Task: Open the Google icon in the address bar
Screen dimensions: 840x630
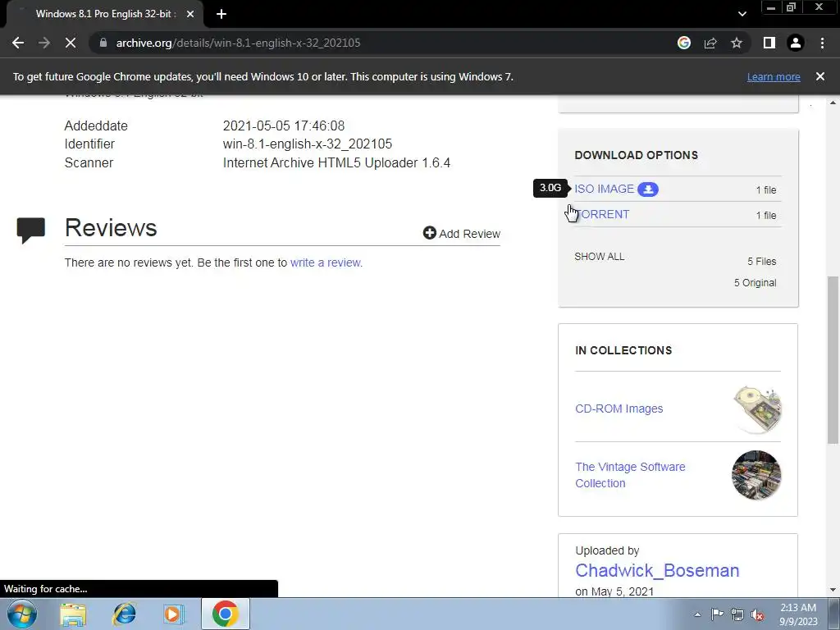Action: [684, 43]
